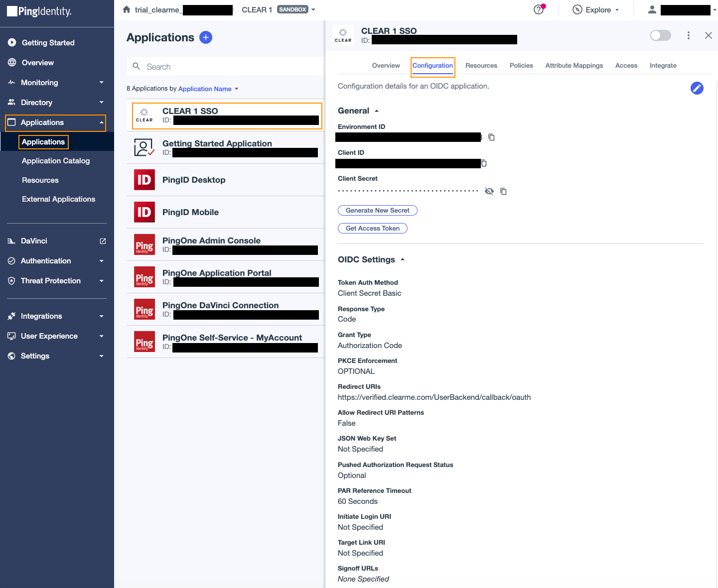
Task: Click the Directory people icon
Action: pyautogui.click(x=11, y=102)
